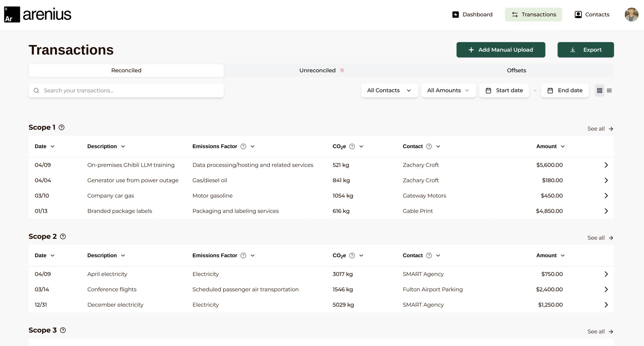This screenshot has width=644, height=346.
Task: Switch to the Unreconciled tab
Action: 321,70
